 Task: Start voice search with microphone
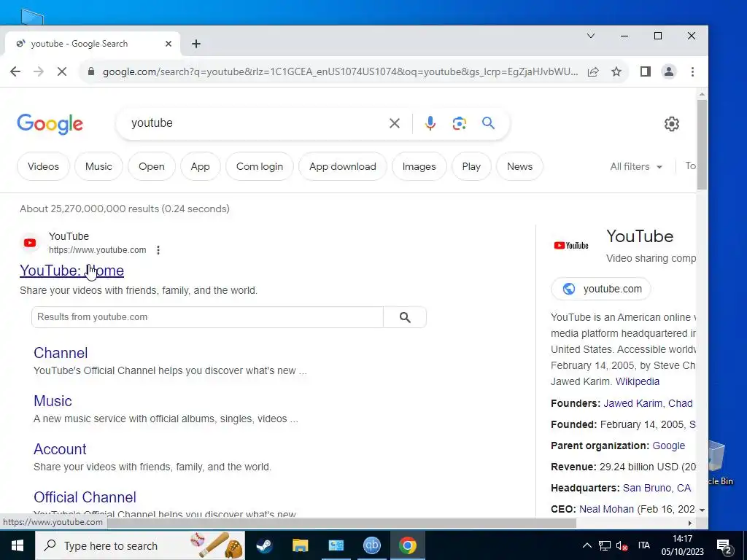pos(430,123)
